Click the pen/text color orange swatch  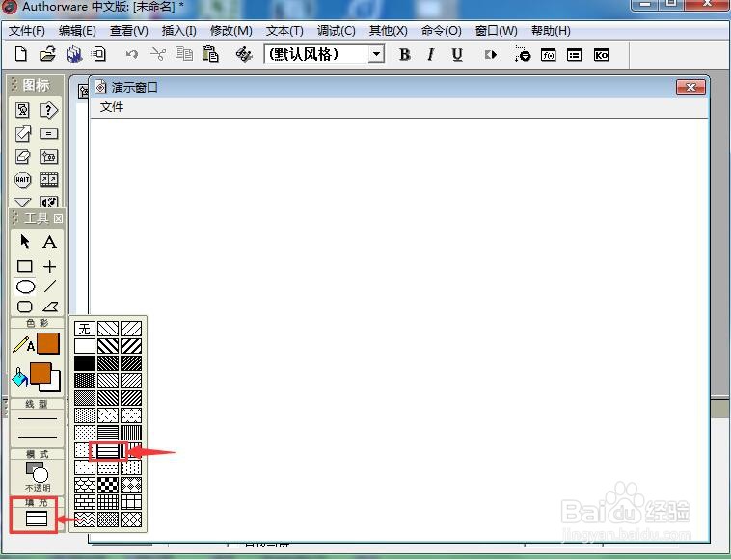tap(48, 344)
